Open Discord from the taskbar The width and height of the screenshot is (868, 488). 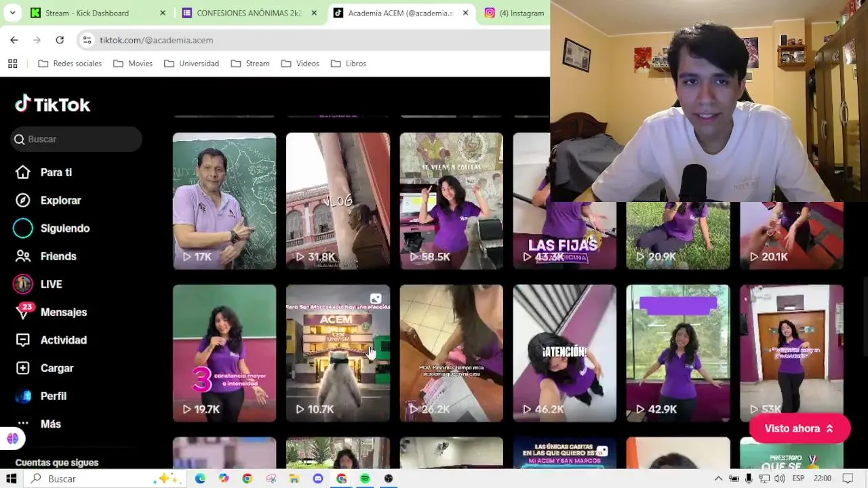point(318,479)
